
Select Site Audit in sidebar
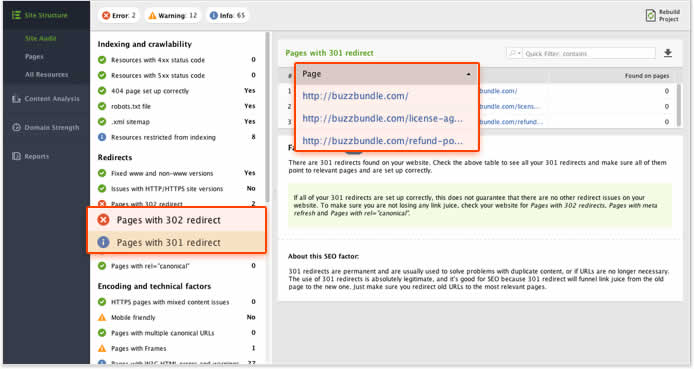point(40,38)
